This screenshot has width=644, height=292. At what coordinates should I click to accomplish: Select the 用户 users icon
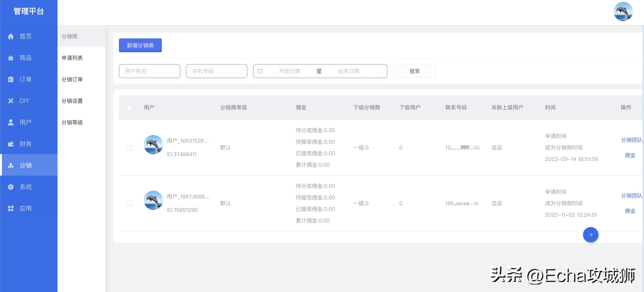pyautogui.click(x=11, y=122)
